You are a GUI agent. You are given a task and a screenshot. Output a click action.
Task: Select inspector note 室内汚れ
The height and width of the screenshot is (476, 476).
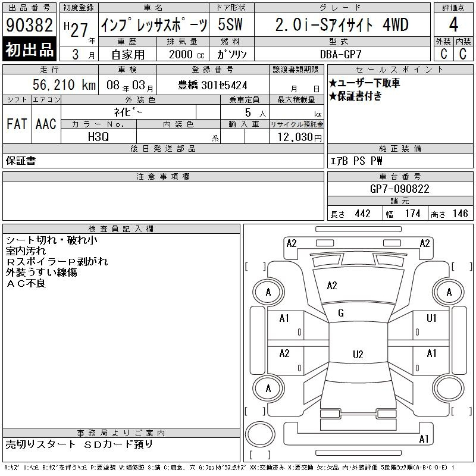[26, 251]
